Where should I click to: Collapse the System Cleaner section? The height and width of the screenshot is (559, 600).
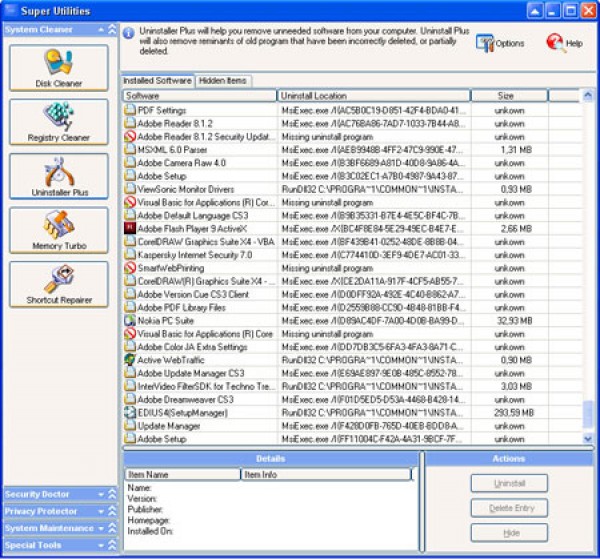[x=112, y=29]
